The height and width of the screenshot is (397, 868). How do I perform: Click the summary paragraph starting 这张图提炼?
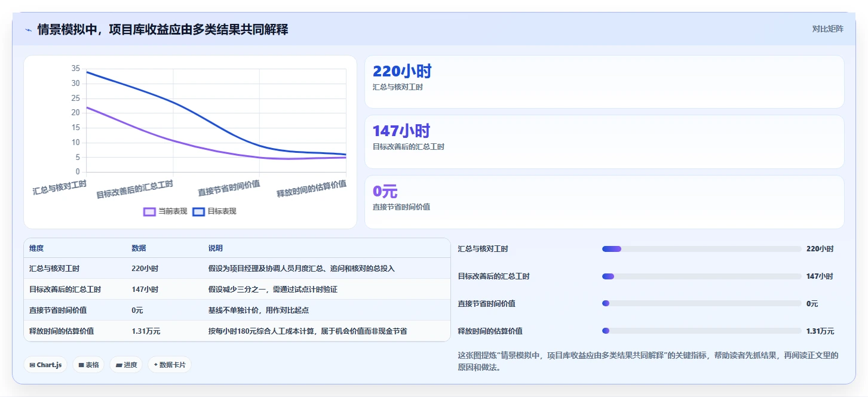(648, 361)
